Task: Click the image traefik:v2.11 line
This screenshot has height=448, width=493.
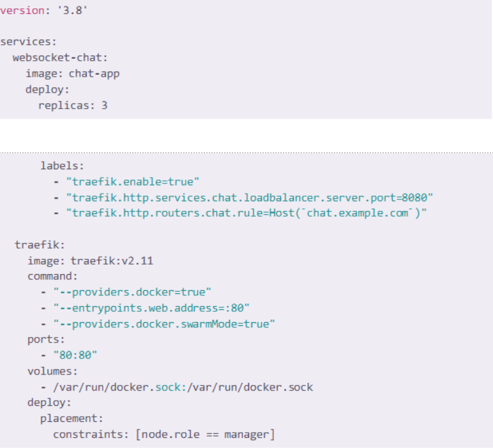Action: (90, 261)
